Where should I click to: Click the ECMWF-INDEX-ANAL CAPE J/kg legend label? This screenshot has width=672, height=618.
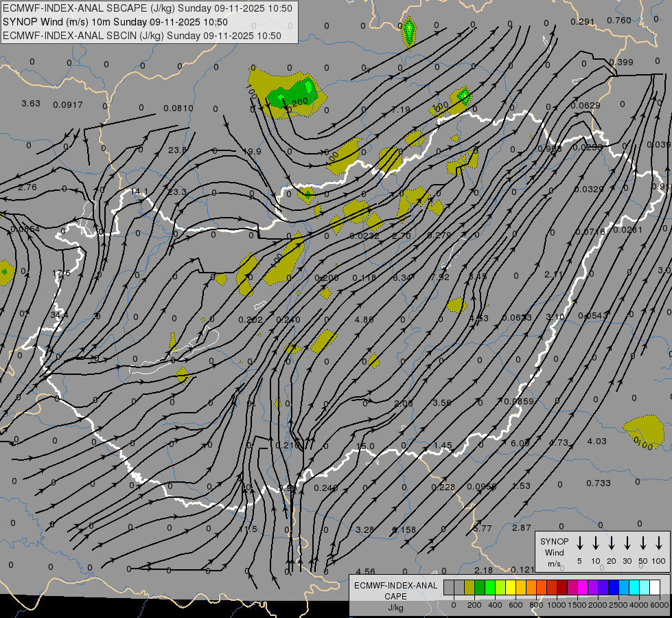point(395,597)
